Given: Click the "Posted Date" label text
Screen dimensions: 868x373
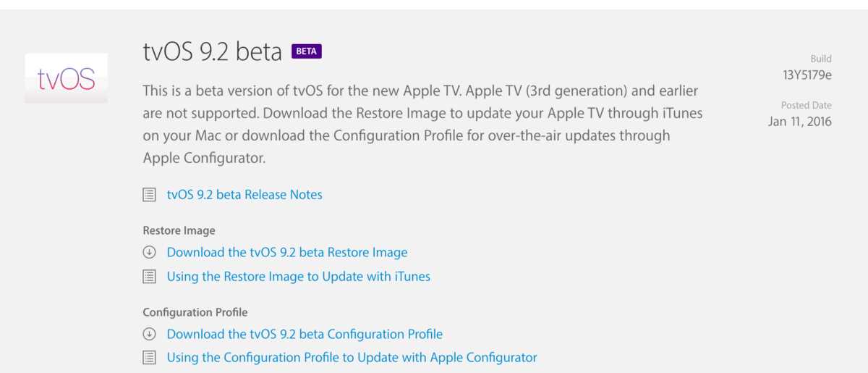Looking at the screenshot, I should (806, 105).
